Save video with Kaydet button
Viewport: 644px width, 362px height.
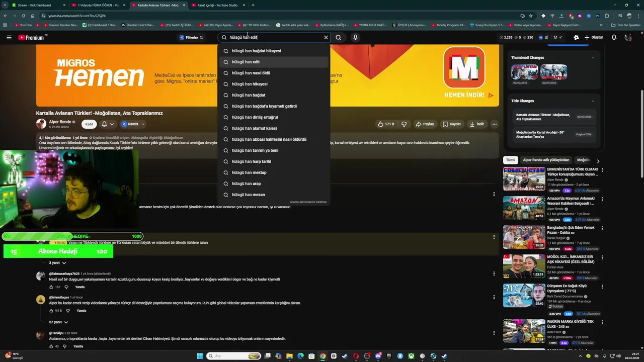[x=452, y=124]
